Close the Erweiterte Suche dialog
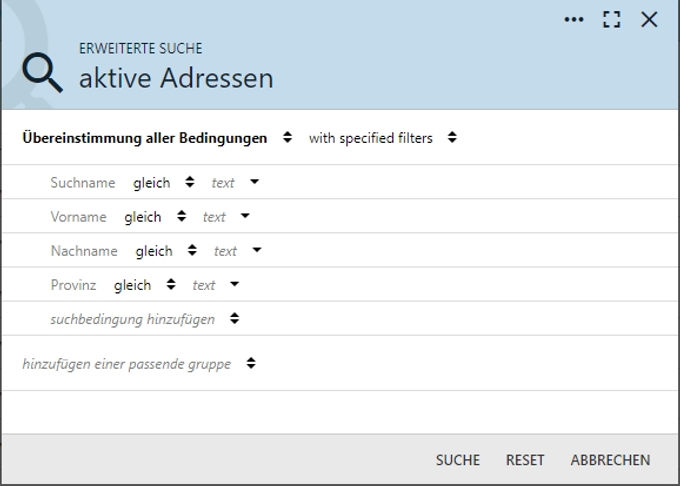 649,19
